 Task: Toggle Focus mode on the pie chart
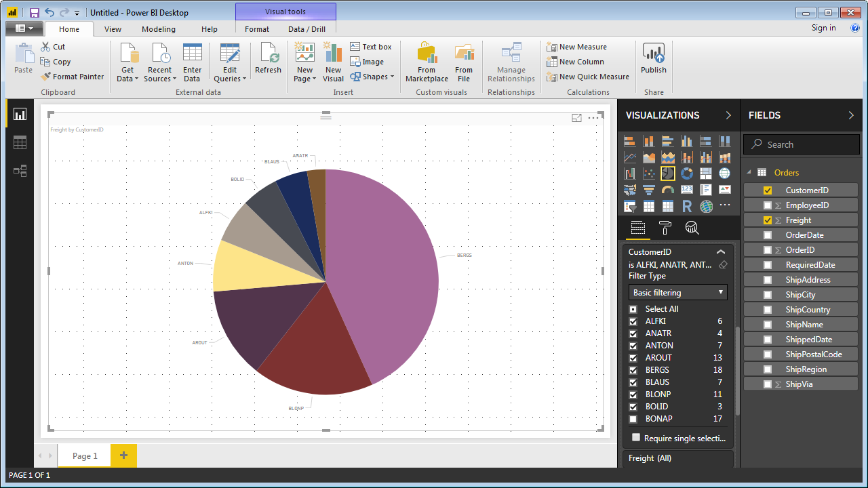tap(576, 118)
